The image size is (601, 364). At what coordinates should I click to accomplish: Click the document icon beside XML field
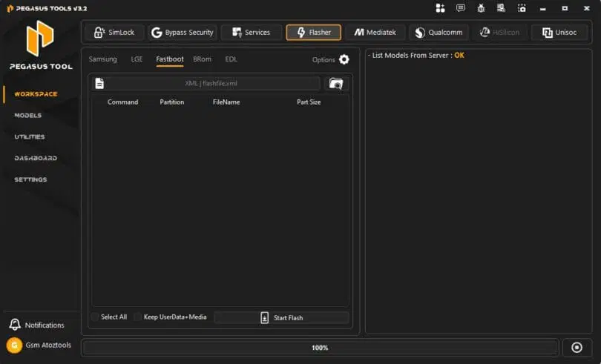pos(99,83)
